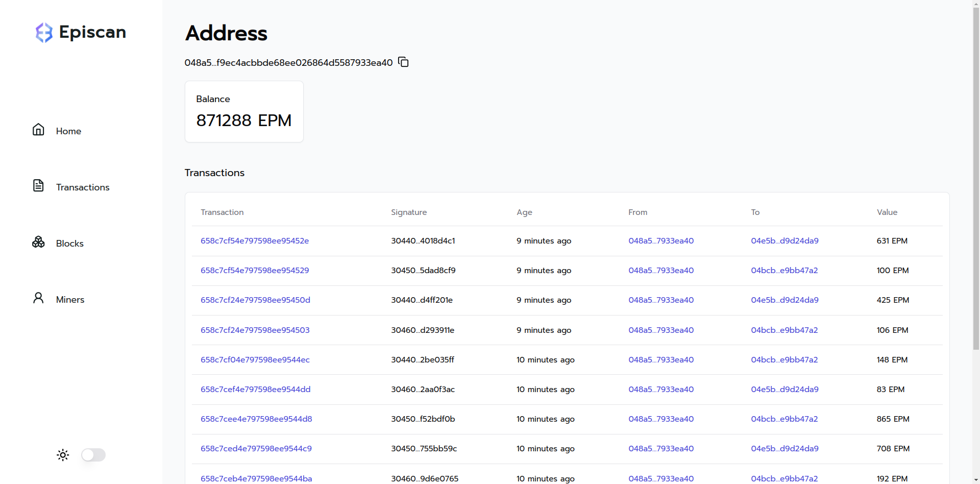Click the sun light-mode icon
The width and height of the screenshot is (980, 484).
point(63,455)
